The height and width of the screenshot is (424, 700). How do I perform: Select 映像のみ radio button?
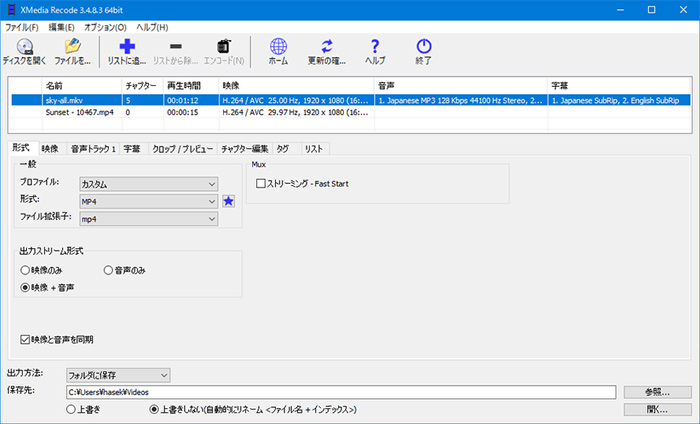(x=25, y=270)
